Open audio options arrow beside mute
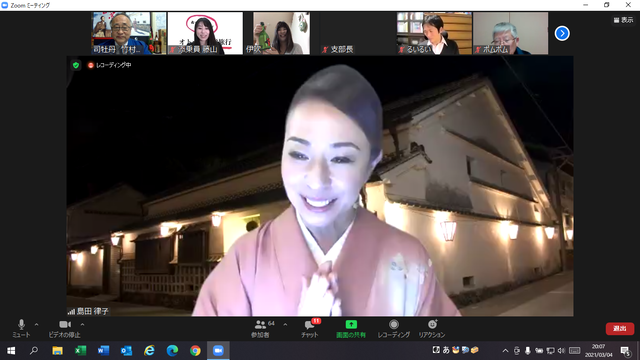Image resolution: width=640 pixels, height=360 pixels. 36,325
